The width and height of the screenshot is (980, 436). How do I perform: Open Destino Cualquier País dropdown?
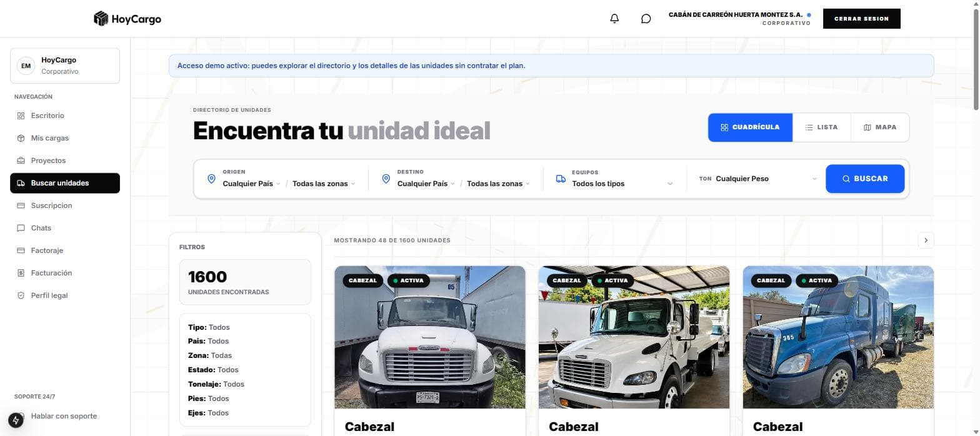click(426, 184)
